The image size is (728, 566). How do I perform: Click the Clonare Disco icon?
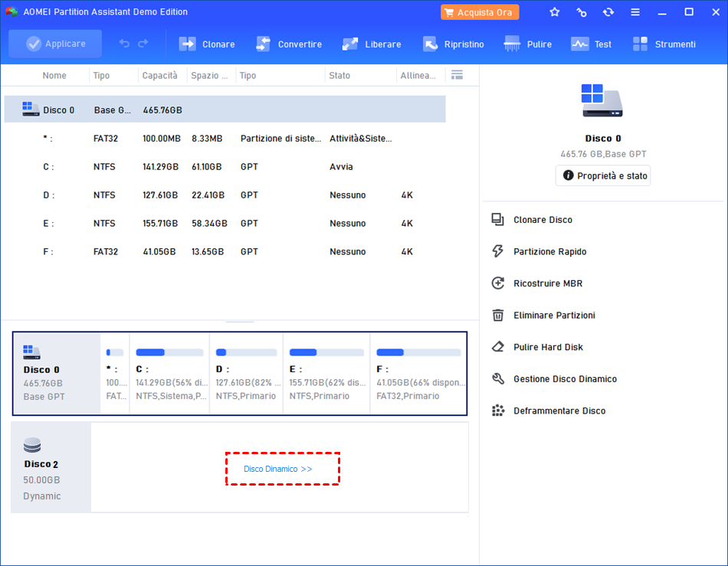[497, 220]
